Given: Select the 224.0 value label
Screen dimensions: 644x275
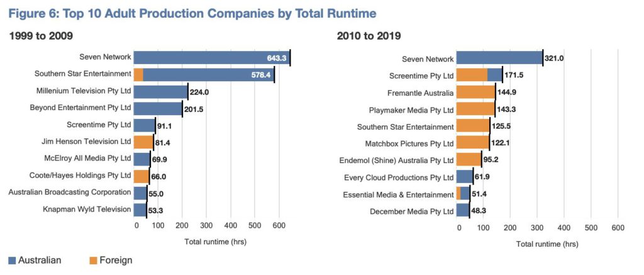Looking at the screenshot, I should coord(199,93).
